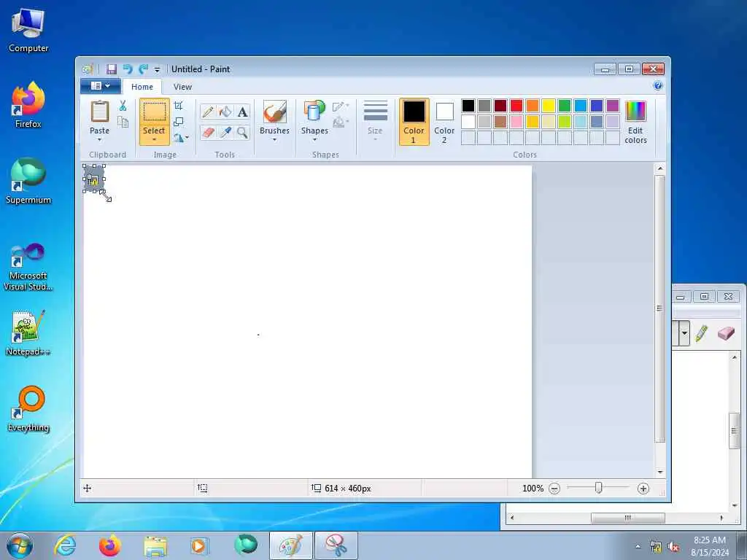Click the zoom slider thumb

pyautogui.click(x=599, y=488)
